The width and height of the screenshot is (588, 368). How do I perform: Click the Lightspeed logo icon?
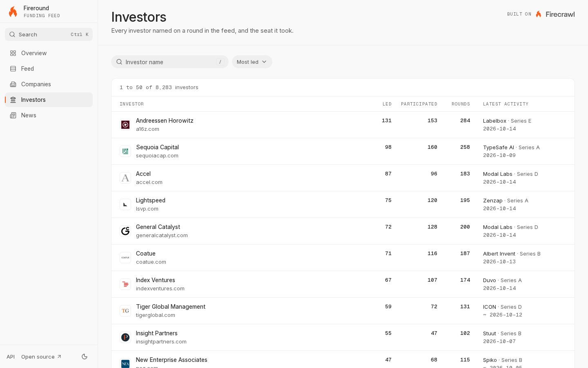pos(125,204)
